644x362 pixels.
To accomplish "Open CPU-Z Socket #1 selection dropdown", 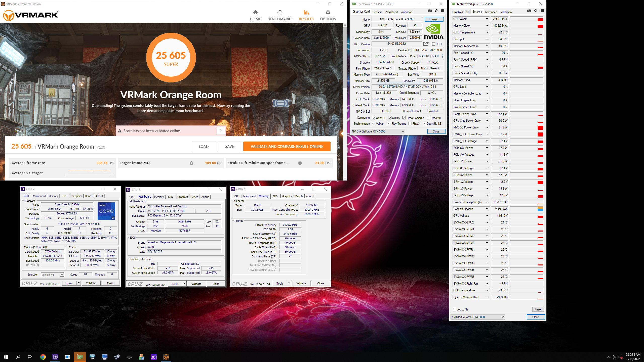I will [52, 275].
